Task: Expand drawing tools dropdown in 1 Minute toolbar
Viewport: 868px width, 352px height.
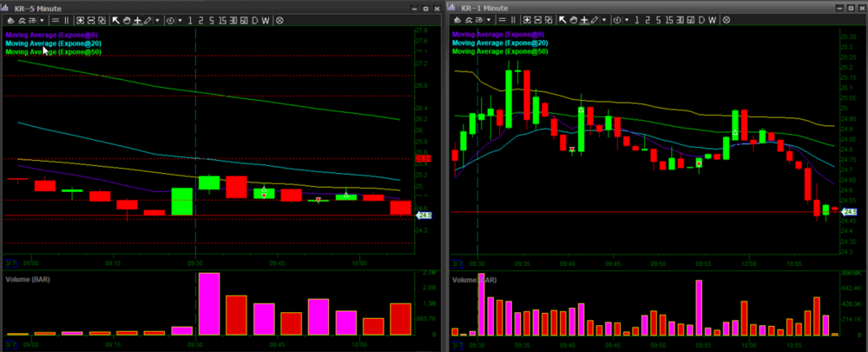Action: (602, 19)
